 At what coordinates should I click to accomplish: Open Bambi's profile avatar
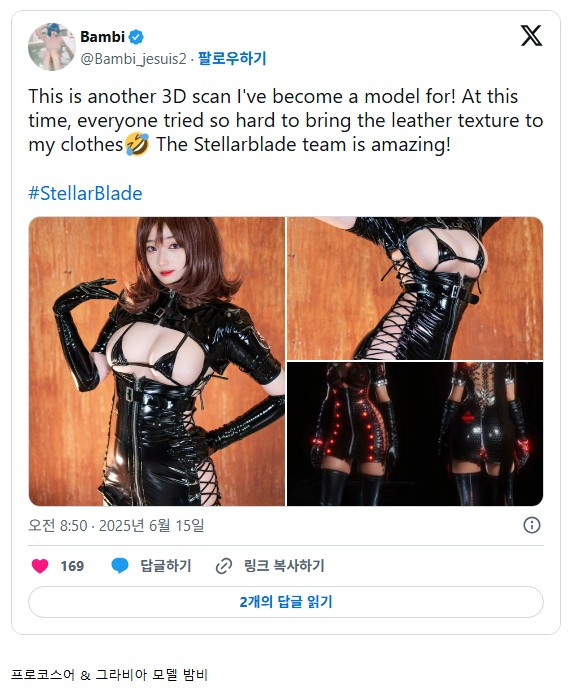click(52, 47)
